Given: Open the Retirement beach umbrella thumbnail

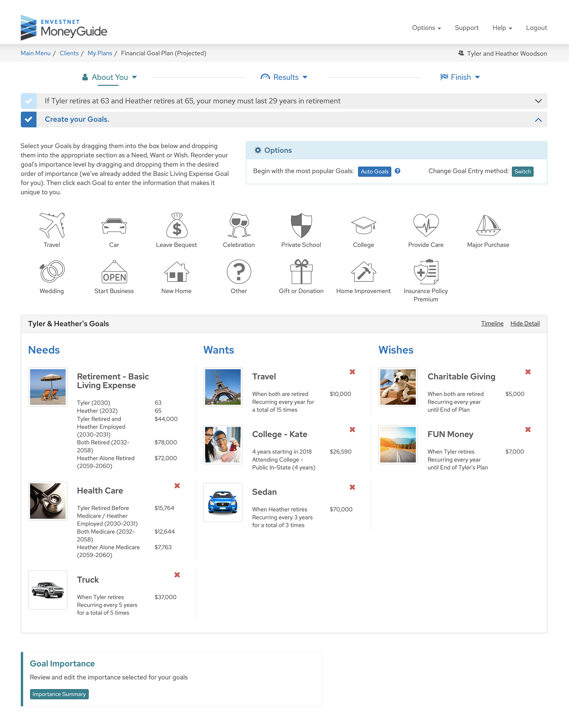Looking at the screenshot, I should [x=48, y=387].
